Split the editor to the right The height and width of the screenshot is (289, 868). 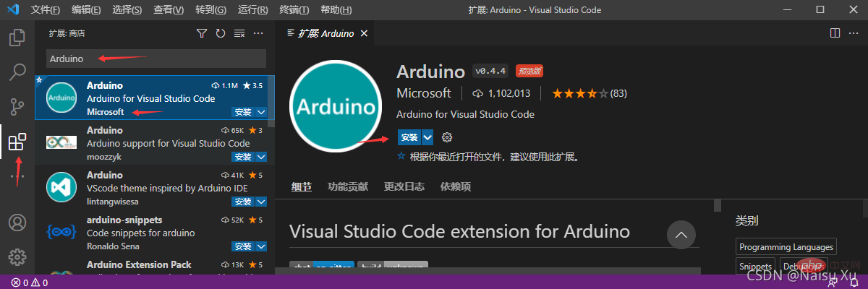tap(835, 33)
